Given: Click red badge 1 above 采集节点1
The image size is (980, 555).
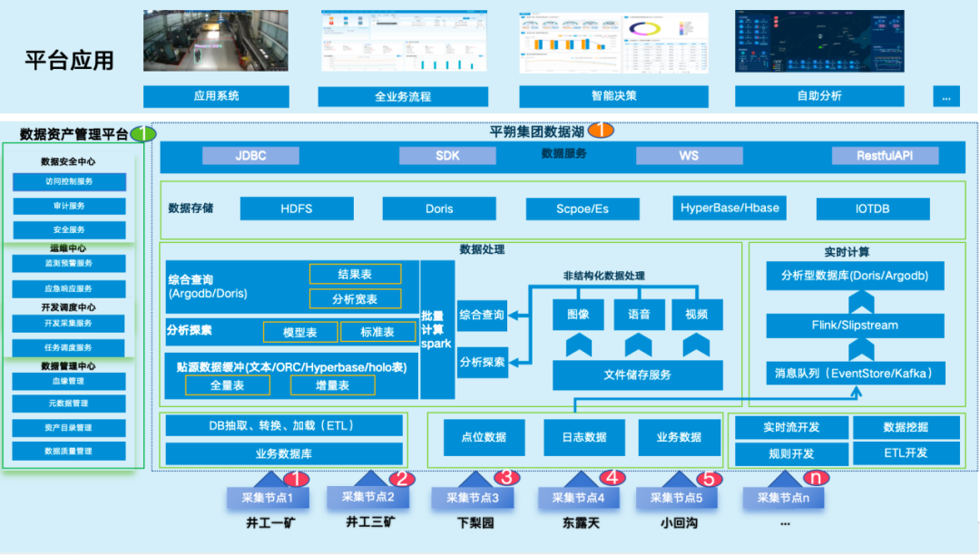Looking at the screenshot, I should coord(296,479).
